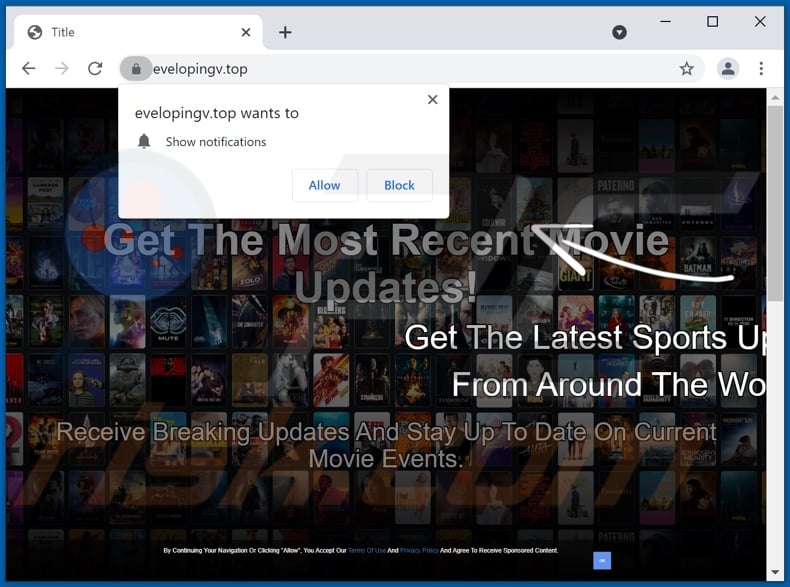Maximize the browser window

pos(712,22)
